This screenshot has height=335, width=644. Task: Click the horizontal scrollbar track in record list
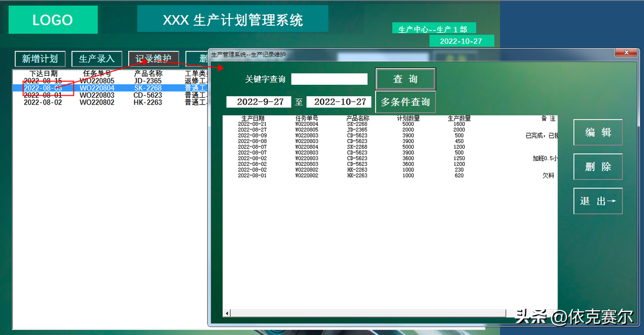pos(368,313)
